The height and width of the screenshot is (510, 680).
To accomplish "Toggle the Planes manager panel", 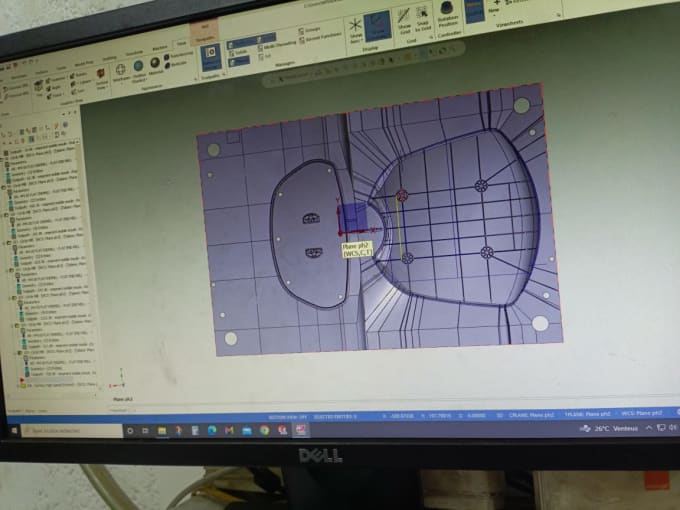I will point(239,61).
